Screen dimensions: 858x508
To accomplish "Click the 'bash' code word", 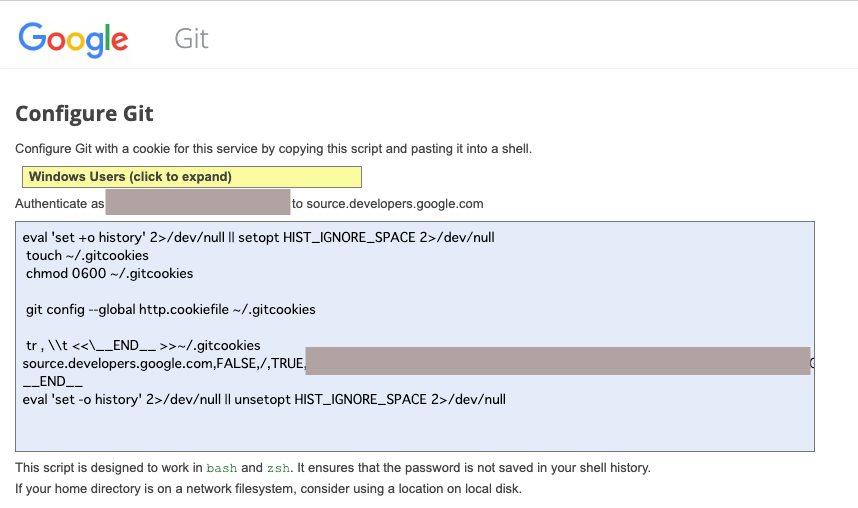I will click(222, 468).
